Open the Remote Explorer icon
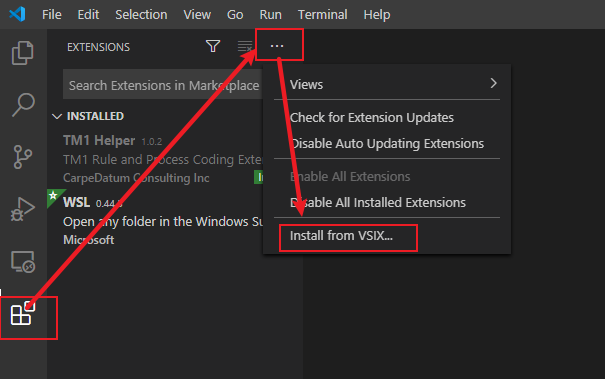Viewport: 605px width, 379px height. (23, 262)
